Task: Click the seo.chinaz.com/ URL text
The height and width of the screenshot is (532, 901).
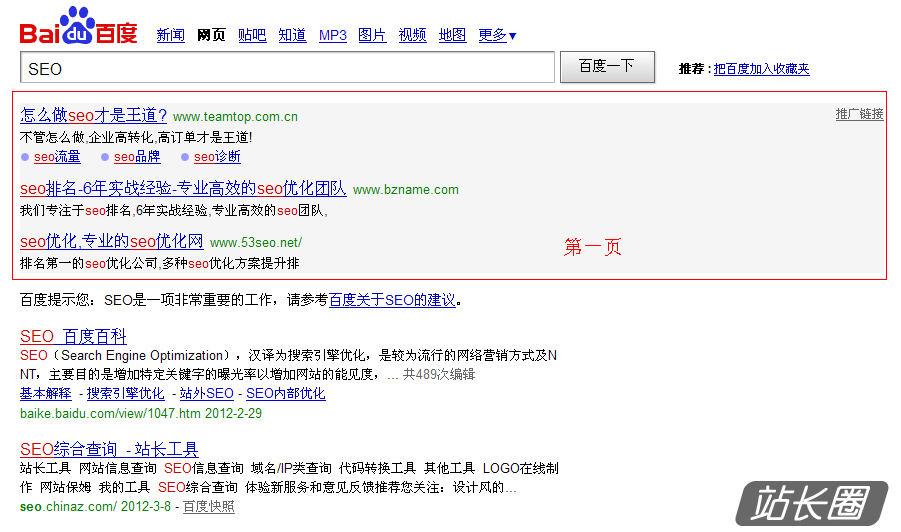Action: 68,507
